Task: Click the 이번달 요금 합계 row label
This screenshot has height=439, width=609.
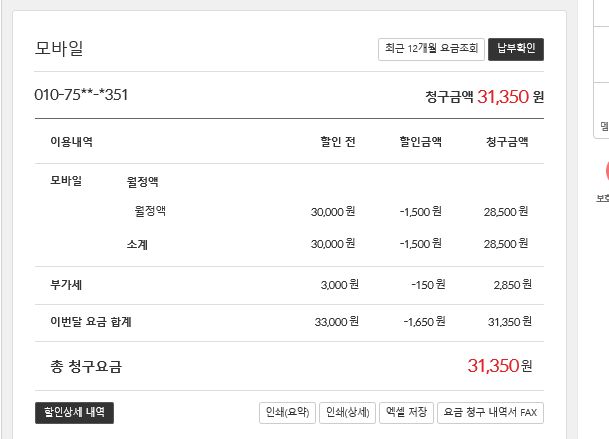Action: pos(91,322)
